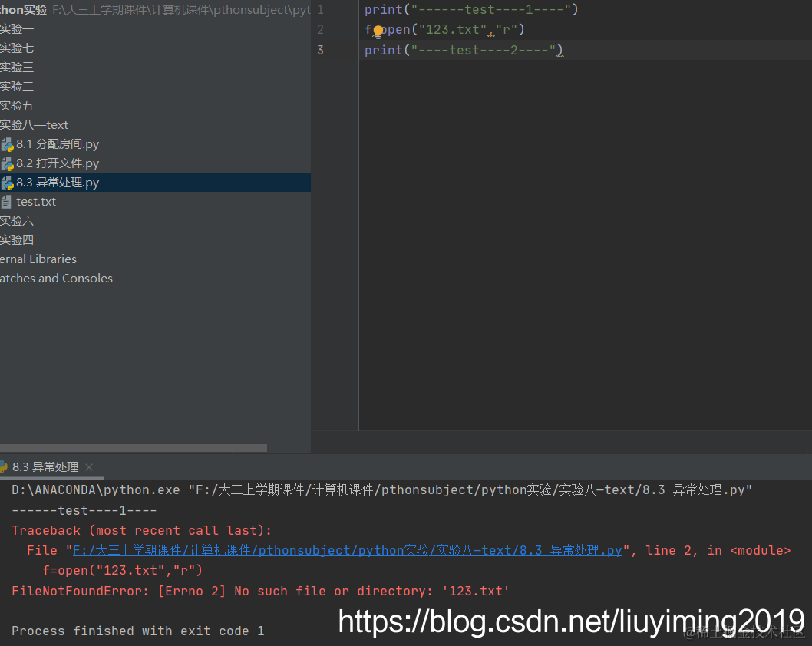812x646 pixels.
Task: Open the traceback file path link
Action: [347, 550]
